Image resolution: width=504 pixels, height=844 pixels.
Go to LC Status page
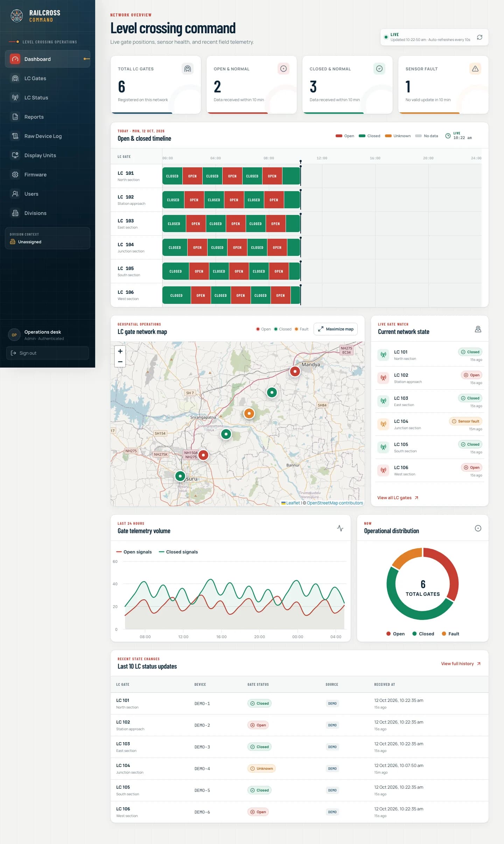[48, 98]
